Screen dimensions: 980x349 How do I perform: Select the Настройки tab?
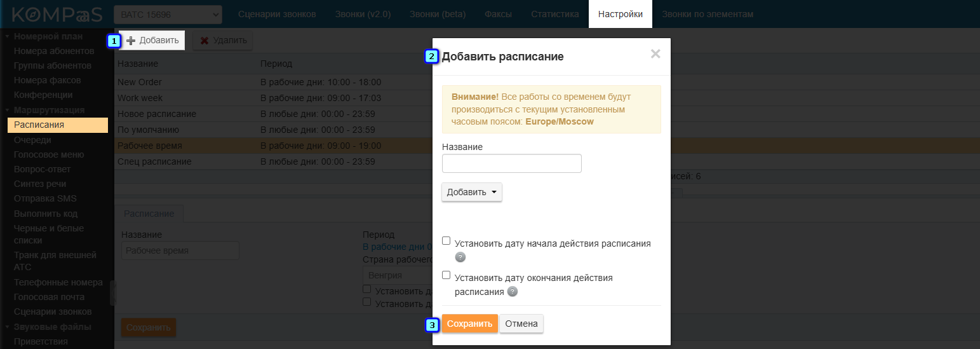pyautogui.click(x=621, y=14)
